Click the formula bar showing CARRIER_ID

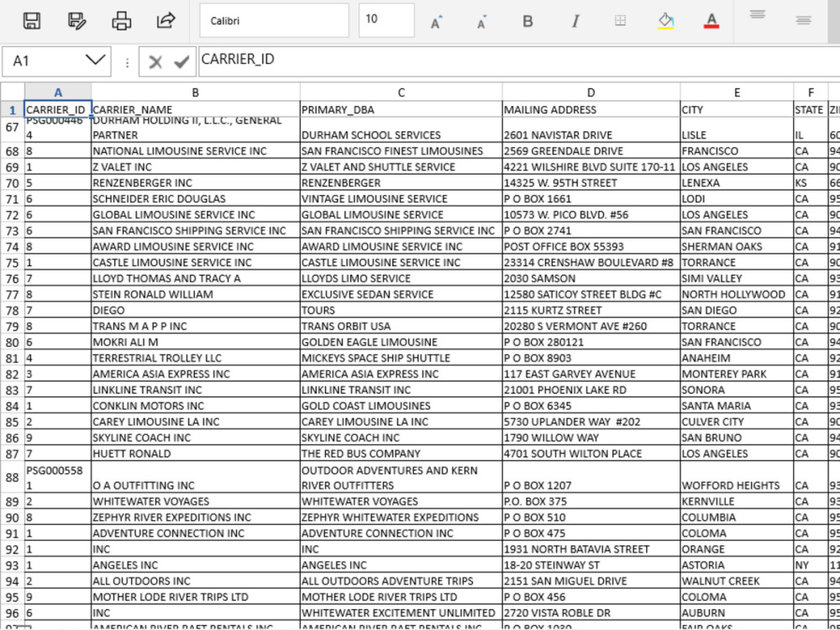tap(518, 61)
